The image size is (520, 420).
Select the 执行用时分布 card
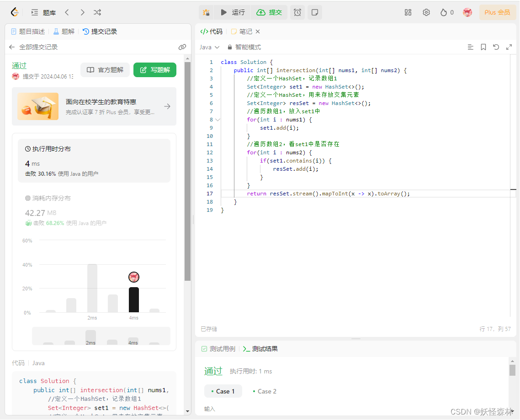pos(94,161)
